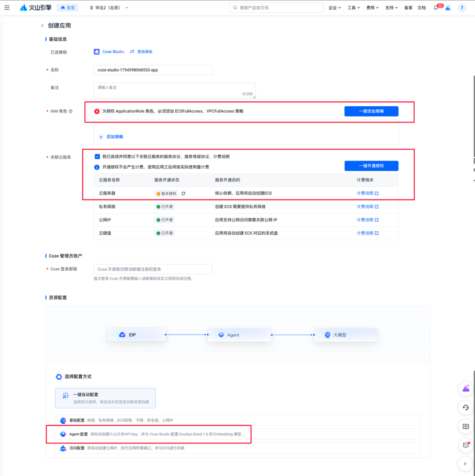Click the IAM 角色 help question icon
The image size is (475, 476).
pos(70,111)
